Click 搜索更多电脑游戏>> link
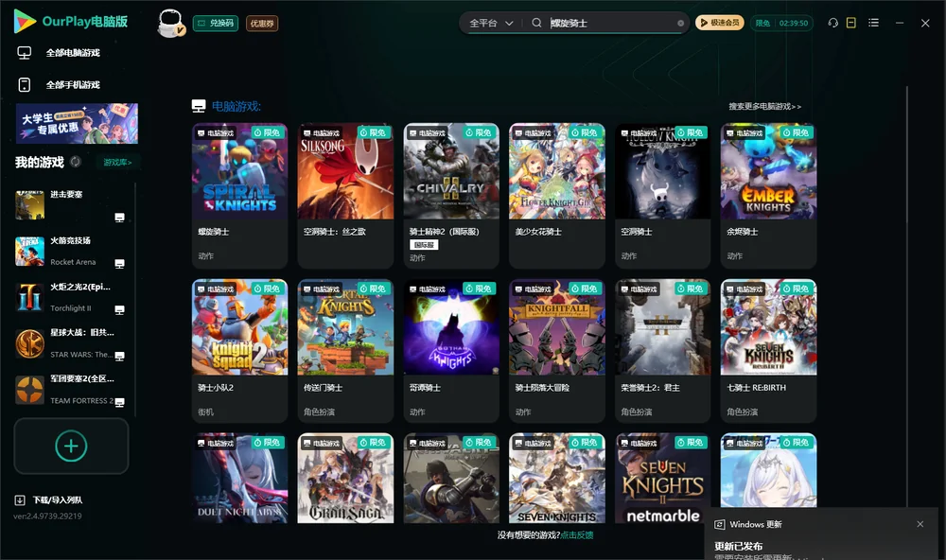Screen dimensions: 946x560 click(x=765, y=106)
